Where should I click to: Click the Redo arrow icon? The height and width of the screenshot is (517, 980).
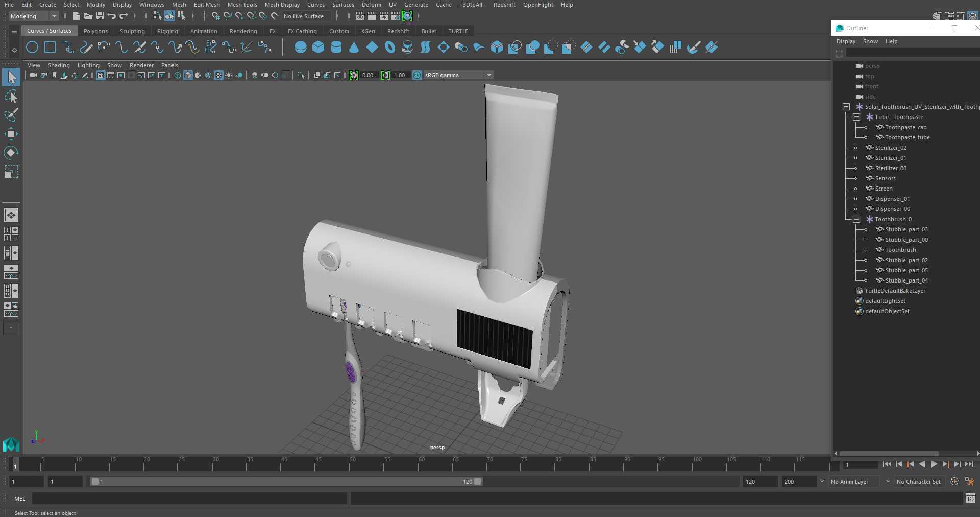click(x=124, y=16)
